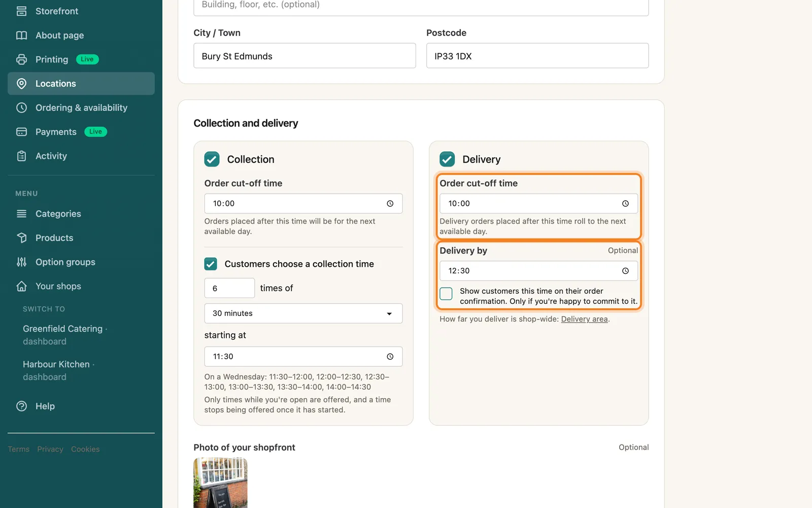Click the Payments card icon
812x508 pixels.
(21, 132)
